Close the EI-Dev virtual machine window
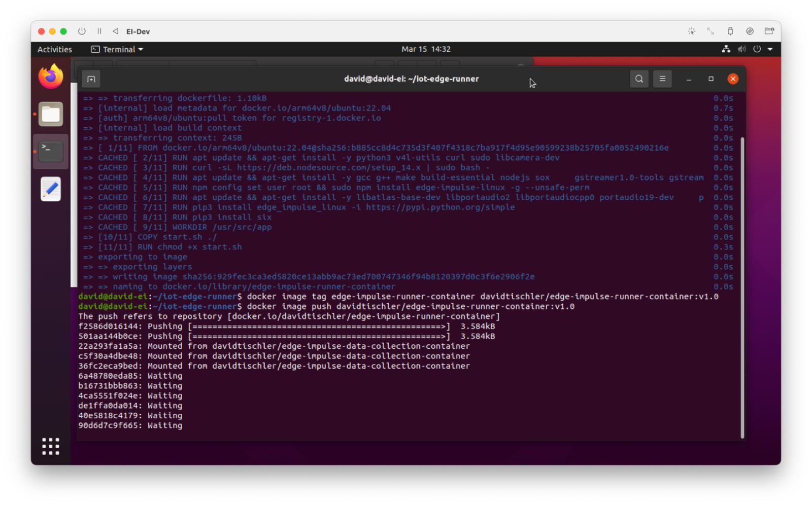The height and width of the screenshot is (506, 812). 41,31
